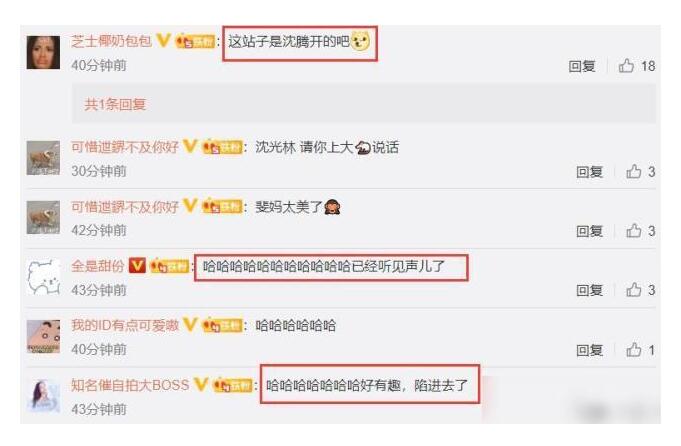Like the 沈腾 comment with 18 likes
This screenshot has height=446, width=681.
(626, 66)
